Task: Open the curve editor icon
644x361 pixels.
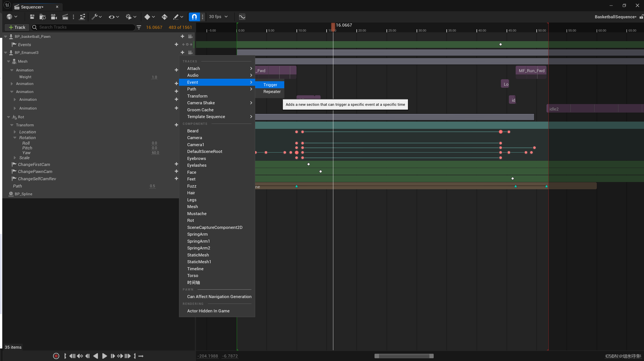Action: (x=242, y=17)
